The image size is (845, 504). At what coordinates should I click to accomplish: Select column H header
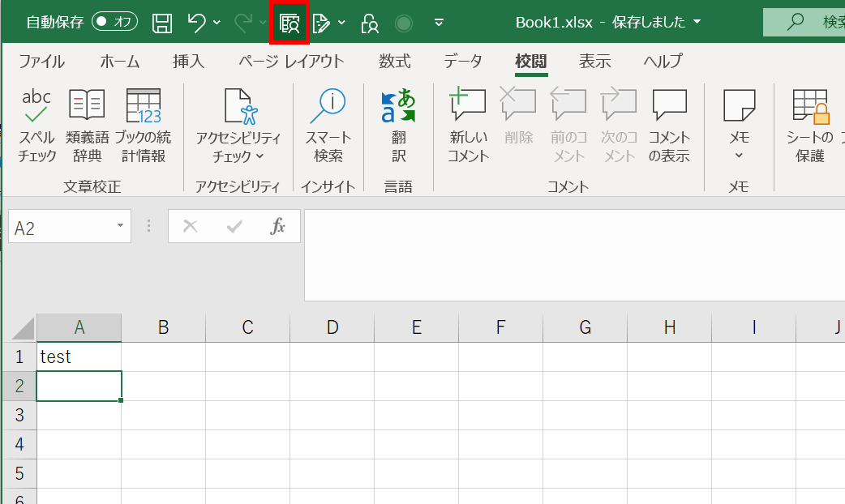point(670,327)
